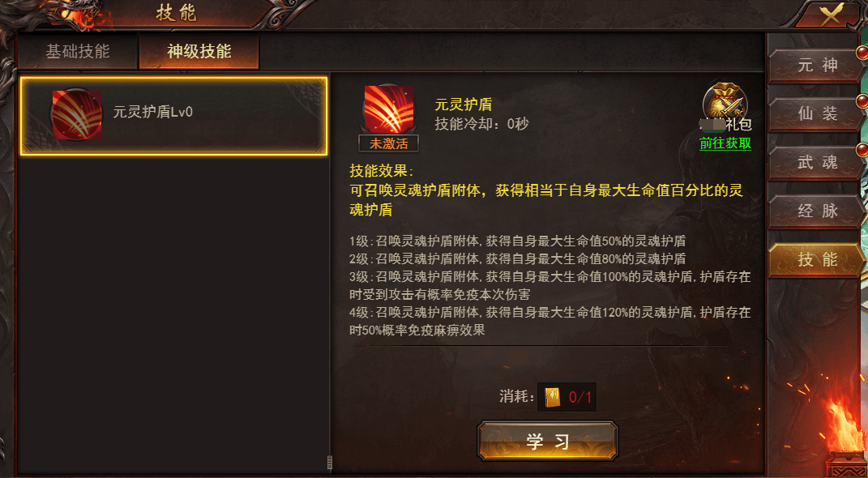Click the 元灵护盾 skill icon in the list
Image resolution: width=868 pixels, height=478 pixels.
coord(76,114)
